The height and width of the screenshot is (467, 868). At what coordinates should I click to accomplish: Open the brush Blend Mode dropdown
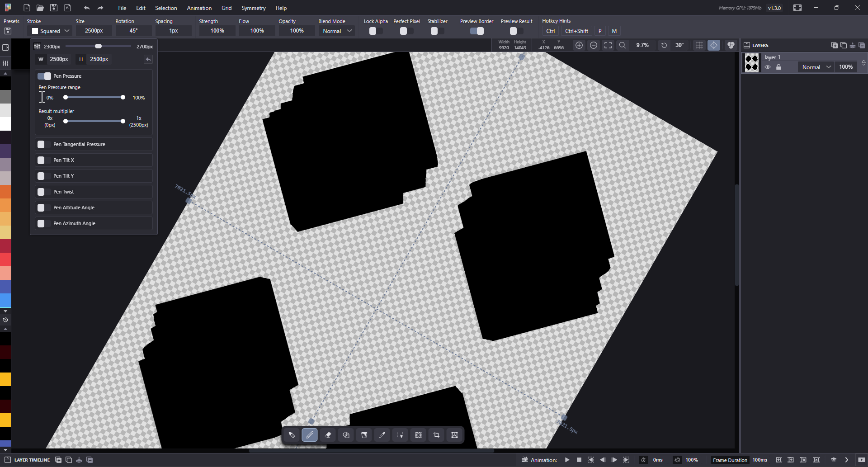coord(337,31)
